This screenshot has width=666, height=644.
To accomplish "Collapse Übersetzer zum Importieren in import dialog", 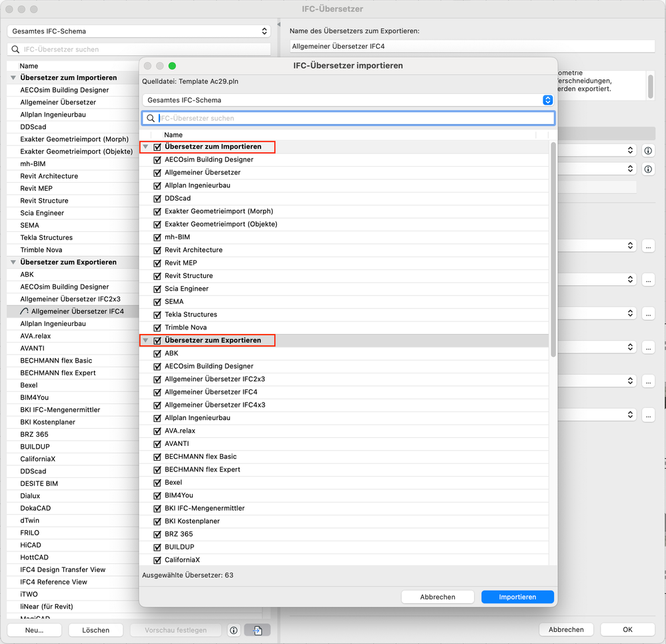I will 145,147.
